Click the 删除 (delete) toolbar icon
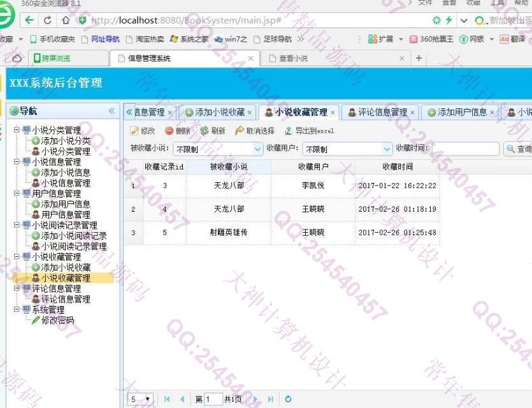 169,131
